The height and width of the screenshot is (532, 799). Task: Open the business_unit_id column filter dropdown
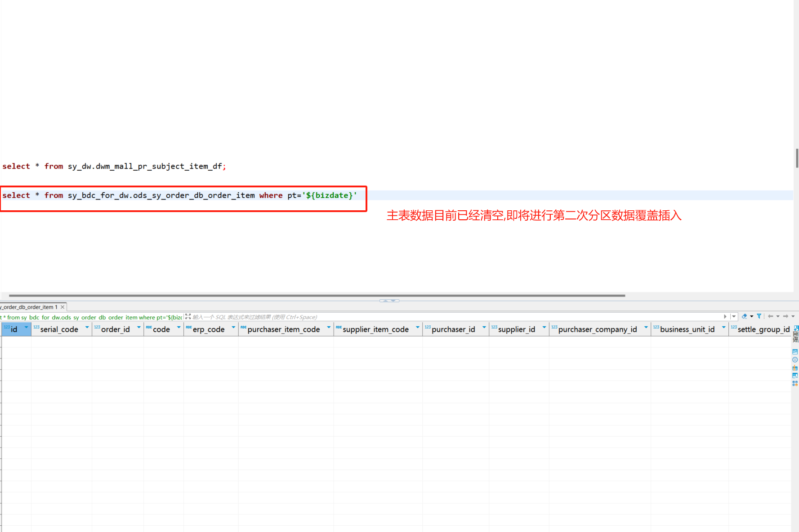(723, 328)
